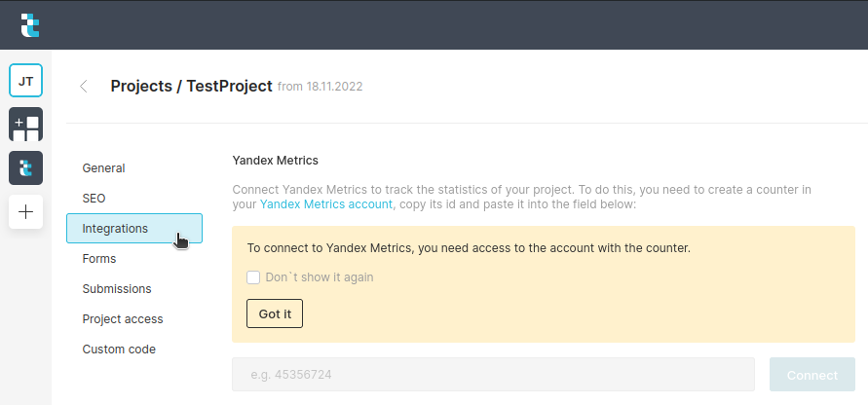Click "TestProject" in the breadcrumb title

point(229,86)
